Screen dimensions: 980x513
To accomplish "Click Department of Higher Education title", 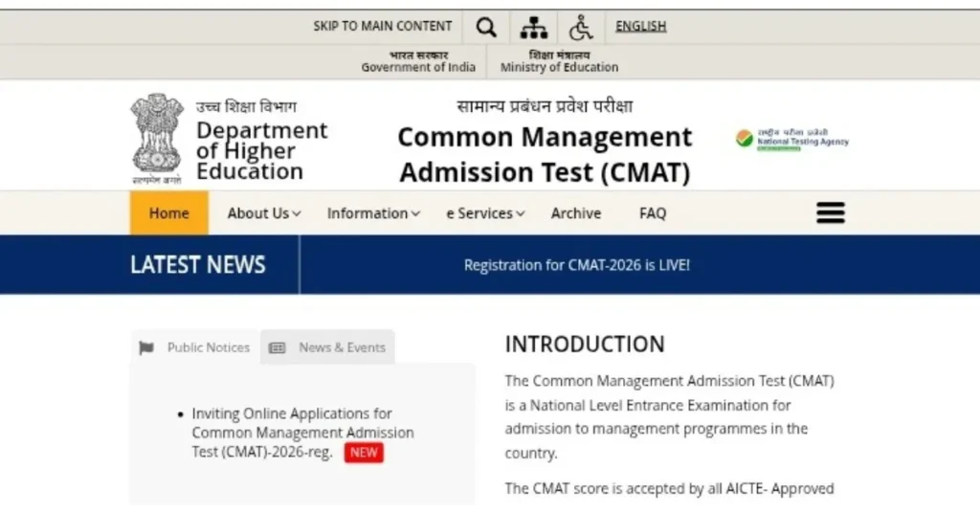I will (261, 150).
